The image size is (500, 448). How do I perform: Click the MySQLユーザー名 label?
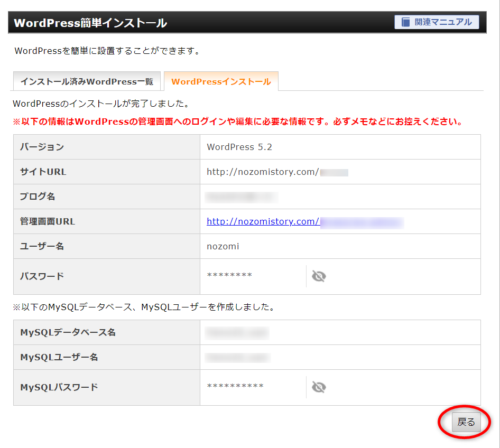59,357
